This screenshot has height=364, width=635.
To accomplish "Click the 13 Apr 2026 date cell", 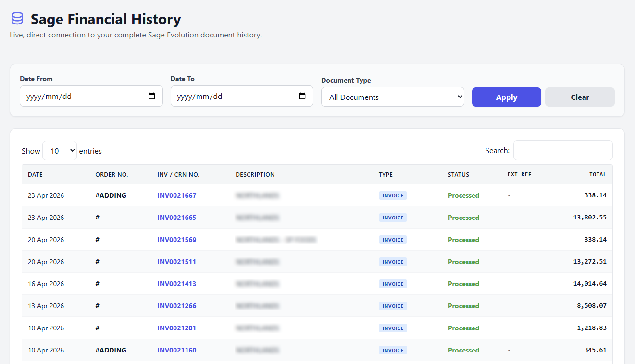I will (x=46, y=306).
